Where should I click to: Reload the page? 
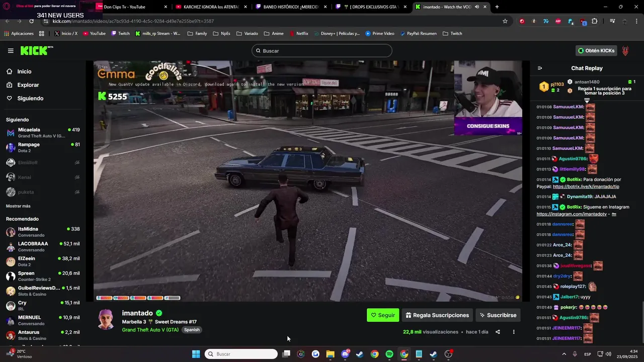click(x=31, y=21)
